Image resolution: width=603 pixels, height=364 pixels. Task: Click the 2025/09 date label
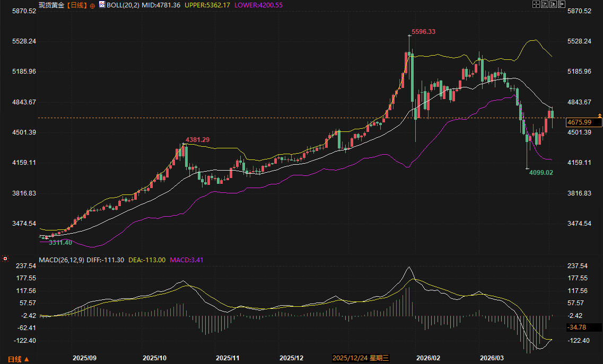(85, 358)
